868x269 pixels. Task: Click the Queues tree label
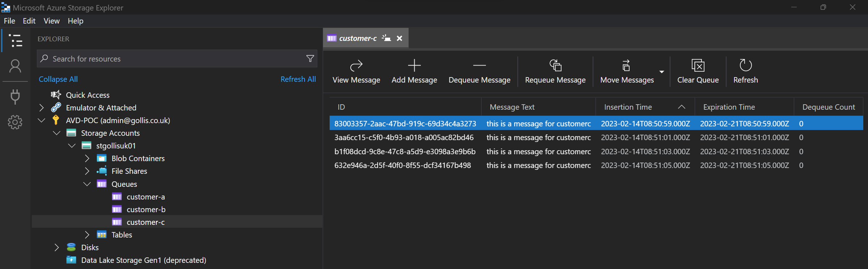click(124, 184)
